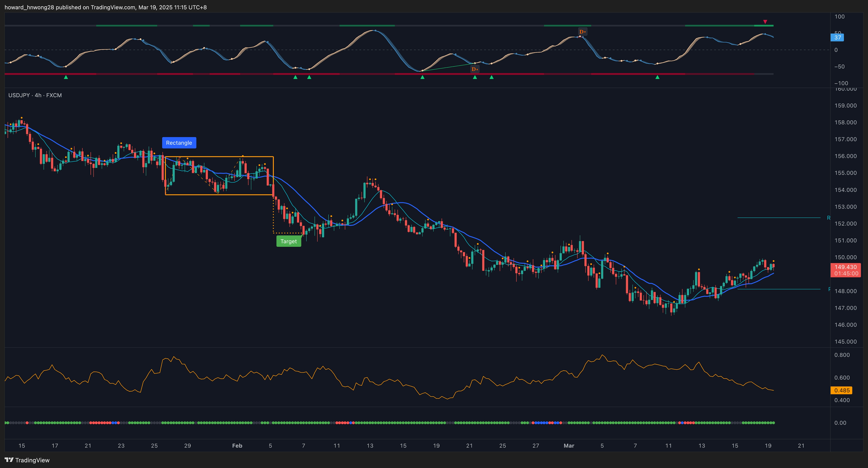Click the 157.000 price axis label

tap(845, 139)
